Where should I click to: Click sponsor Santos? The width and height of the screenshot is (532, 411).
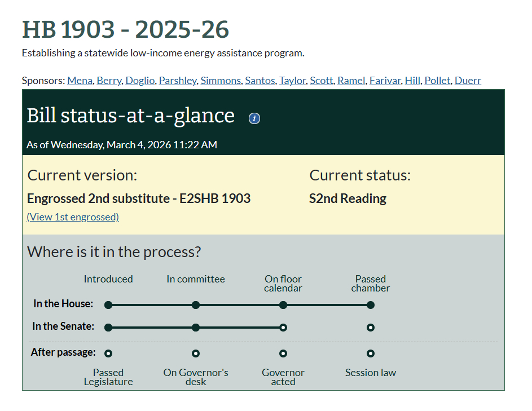click(260, 81)
